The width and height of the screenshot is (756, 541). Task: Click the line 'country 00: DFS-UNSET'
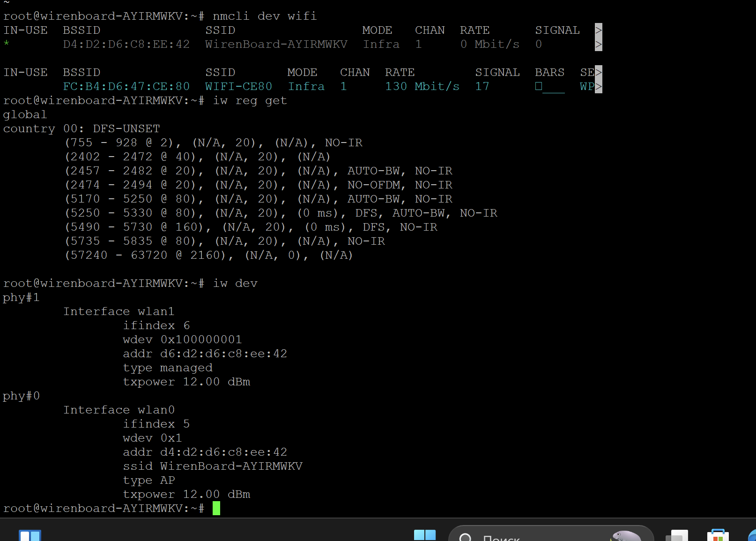(x=82, y=128)
